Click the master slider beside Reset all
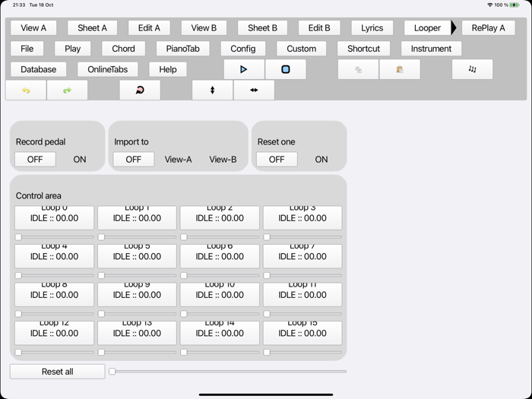532x399 pixels. coord(227,372)
